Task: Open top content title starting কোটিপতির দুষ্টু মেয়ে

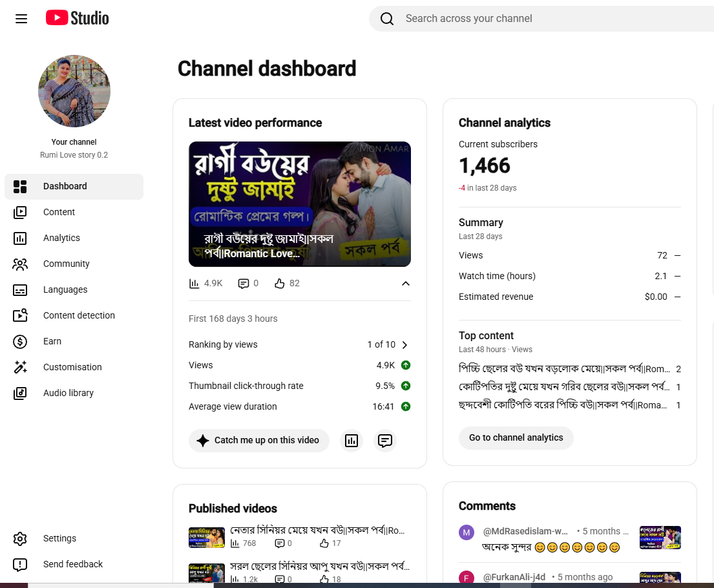Action: tap(564, 387)
